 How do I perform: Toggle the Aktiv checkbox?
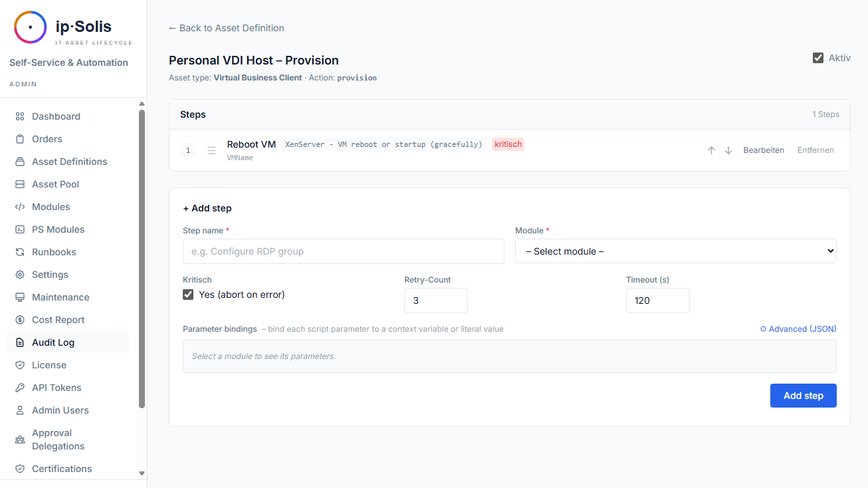(818, 58)
